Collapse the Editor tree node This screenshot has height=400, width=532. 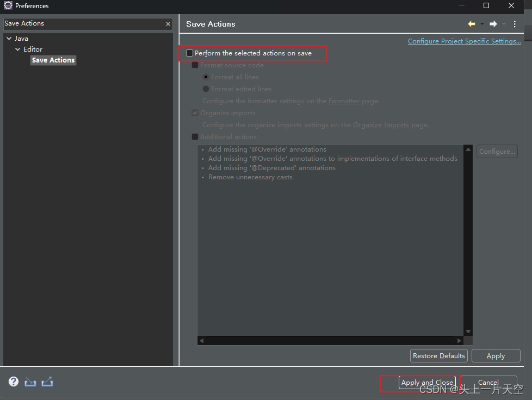17,49
